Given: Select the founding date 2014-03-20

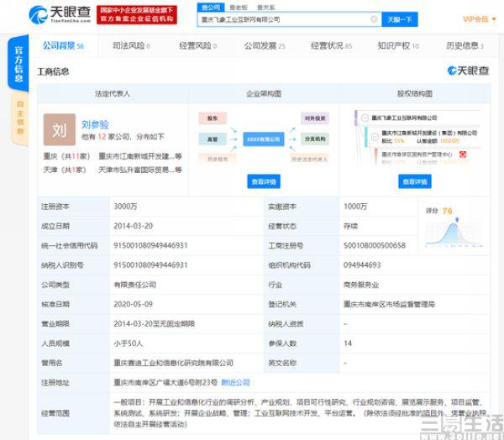Looking at the screenshot, I should tap(133, 226).
